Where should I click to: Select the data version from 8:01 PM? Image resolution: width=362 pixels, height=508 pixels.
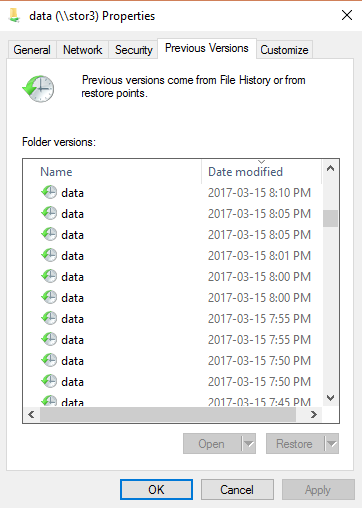176,256
